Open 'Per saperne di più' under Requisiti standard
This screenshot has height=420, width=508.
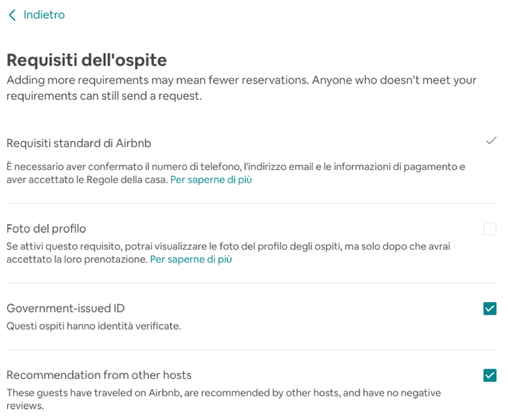click(211, 180)
